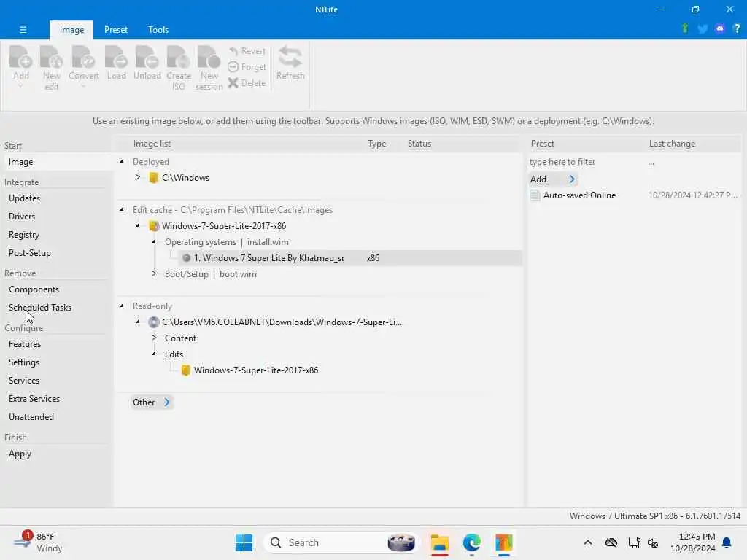Open the hamburger menu button

point(23,29)
